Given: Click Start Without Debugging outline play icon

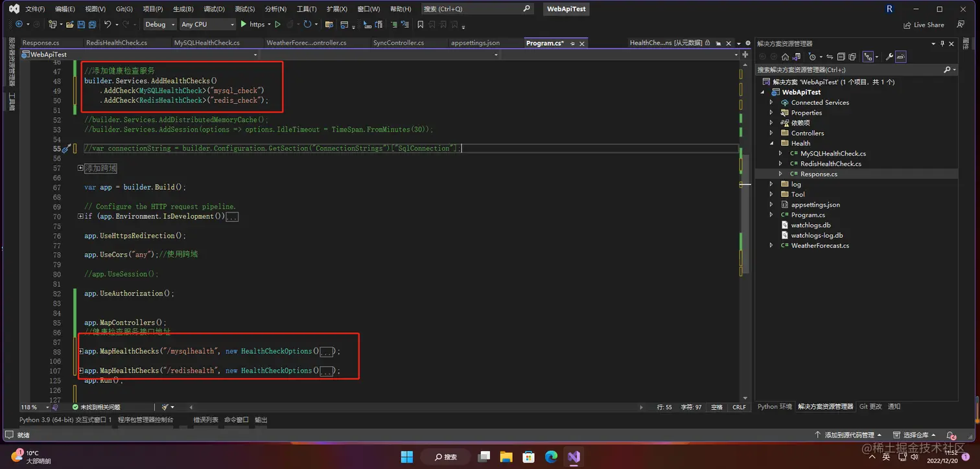Looking at the screenshot, I should 277,24.
